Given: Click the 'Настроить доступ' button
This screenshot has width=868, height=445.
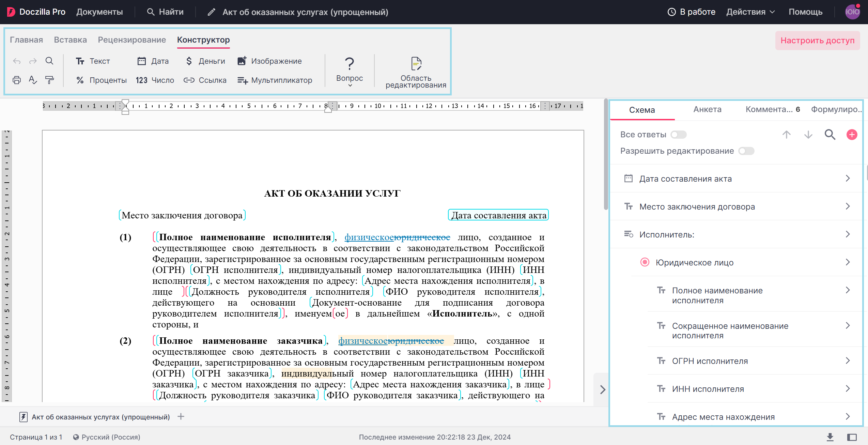Looking at the screenshot, I should click(817, 41).
